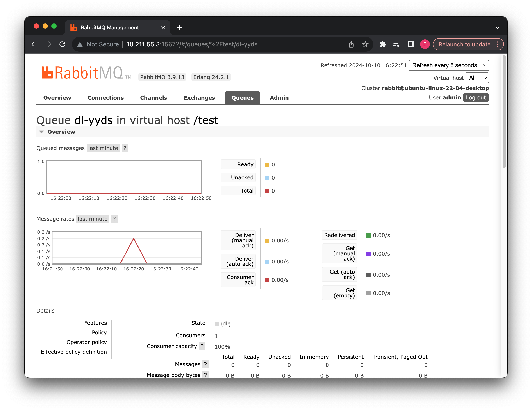Change the Message rates last minute range
This screenshot has height=410, width=532.
[x=92, y=219]
